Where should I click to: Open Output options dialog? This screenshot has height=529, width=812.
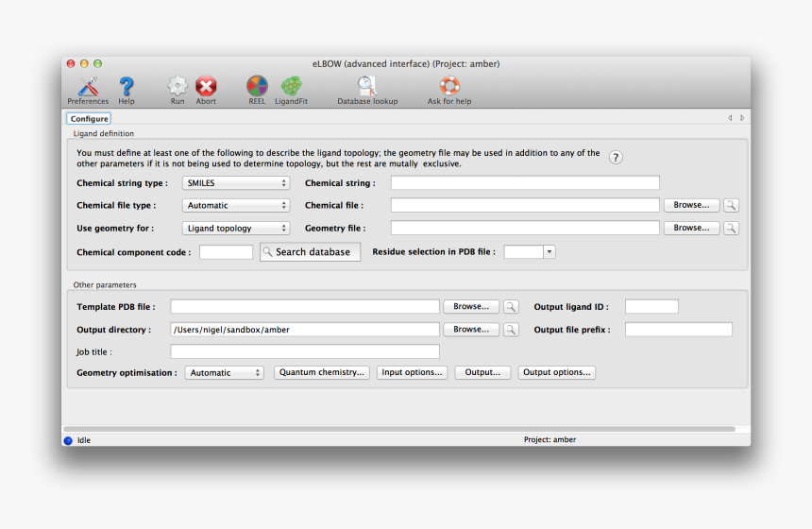[557, 372]
